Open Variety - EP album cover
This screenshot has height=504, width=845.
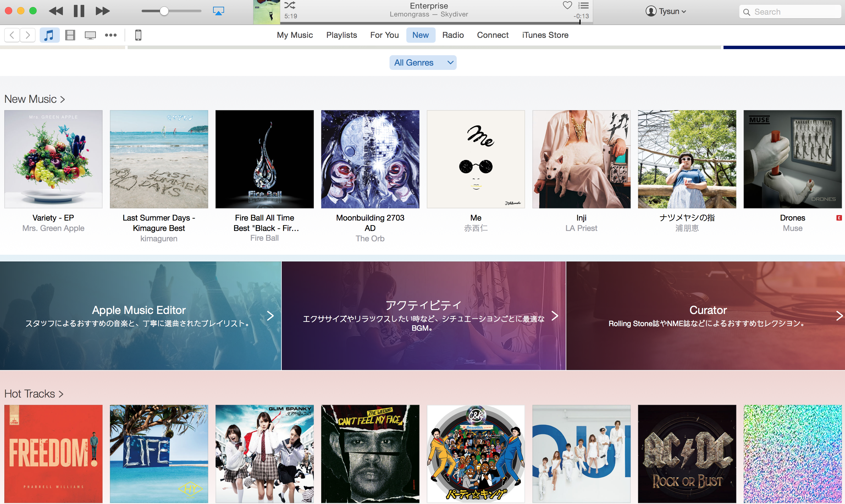click(x=53, y=159)
